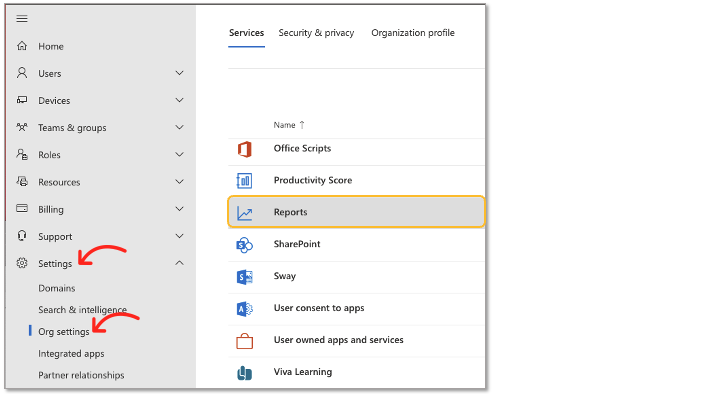Go to Home in the sidebar
The height and width of the screenshot is (394, 706).
coord(51,46)
